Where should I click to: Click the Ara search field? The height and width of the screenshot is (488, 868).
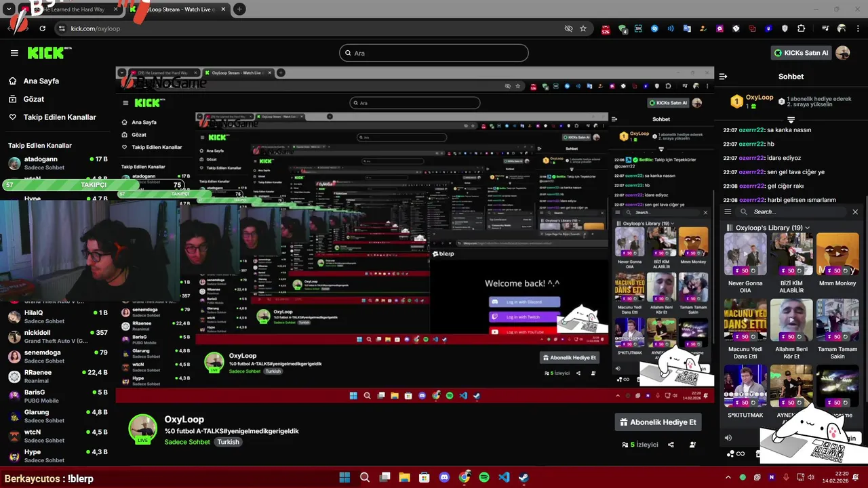[434, 53]
